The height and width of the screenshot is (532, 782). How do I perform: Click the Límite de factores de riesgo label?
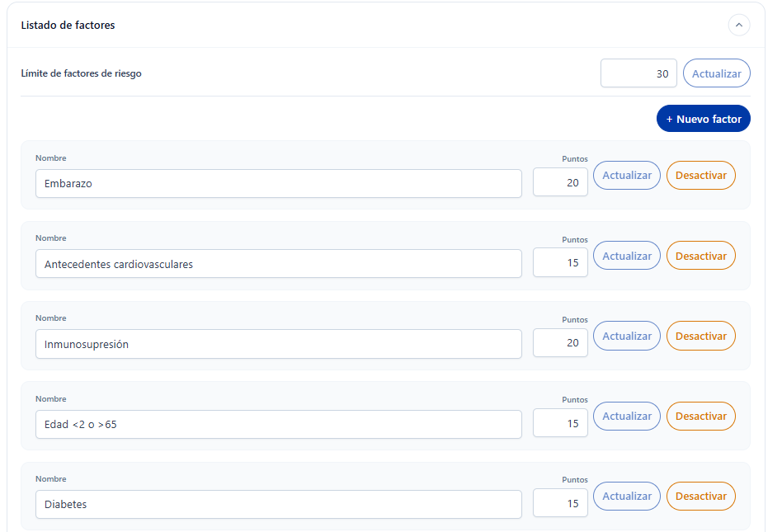(82, 73)
